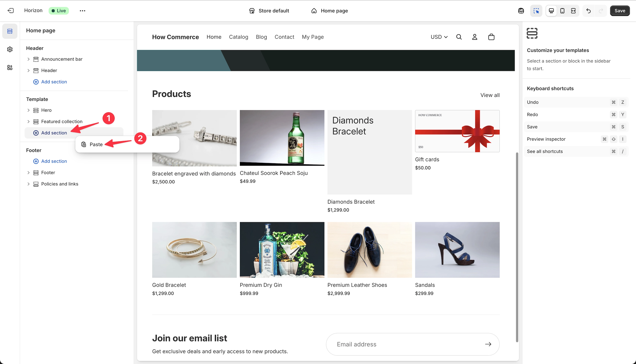Open Contact in the store navigation

(284, 37)
